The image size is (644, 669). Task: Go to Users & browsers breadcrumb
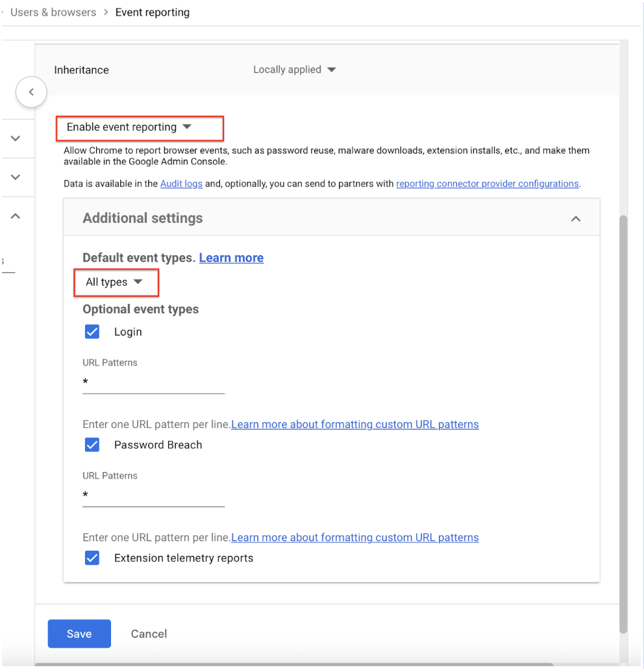[53, 12]
